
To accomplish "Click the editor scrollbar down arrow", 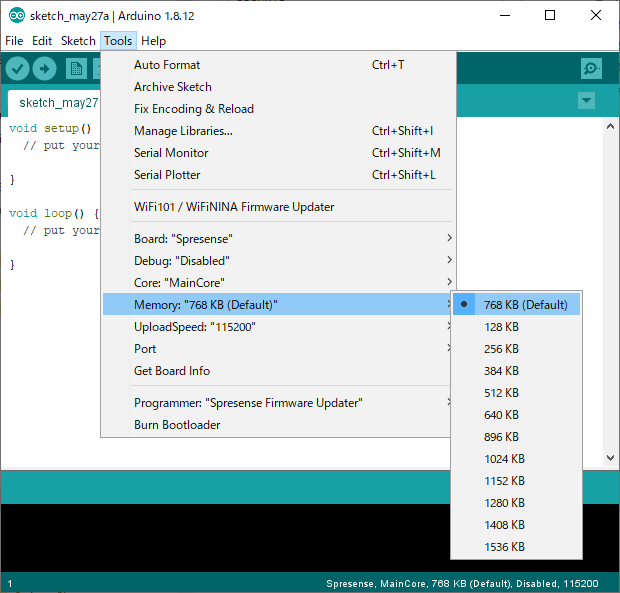I will coord(612,457).
